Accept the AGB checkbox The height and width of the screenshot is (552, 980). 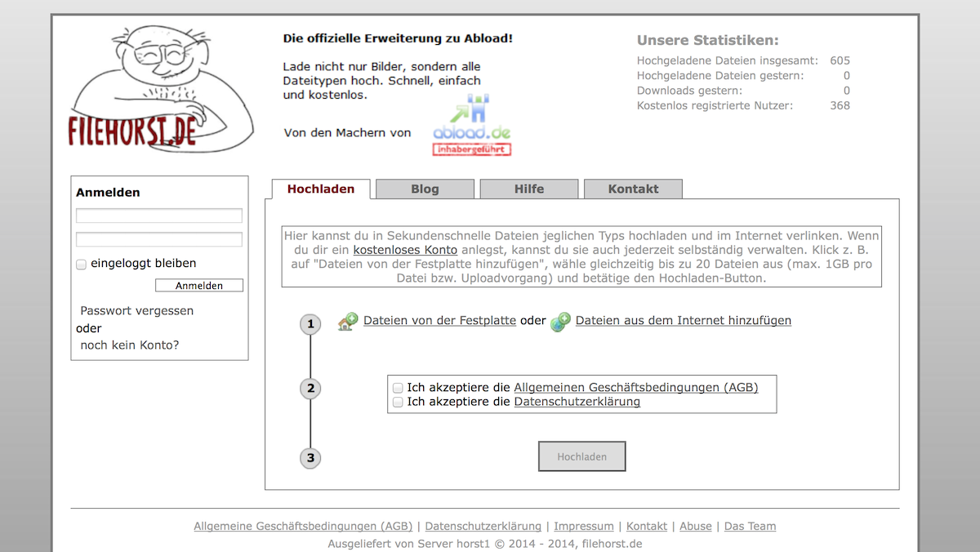coord(398,388)
